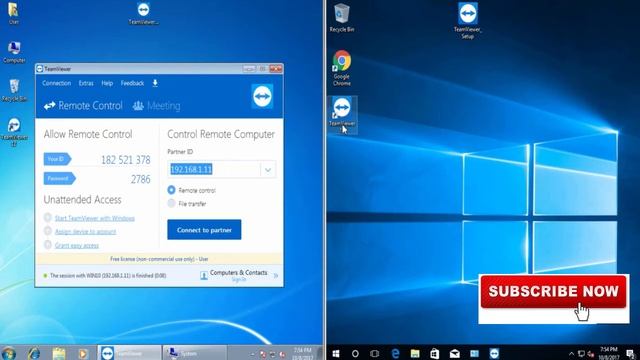Launch Microsoft Edge from Windows 10 taskbar

pos(395,353)
